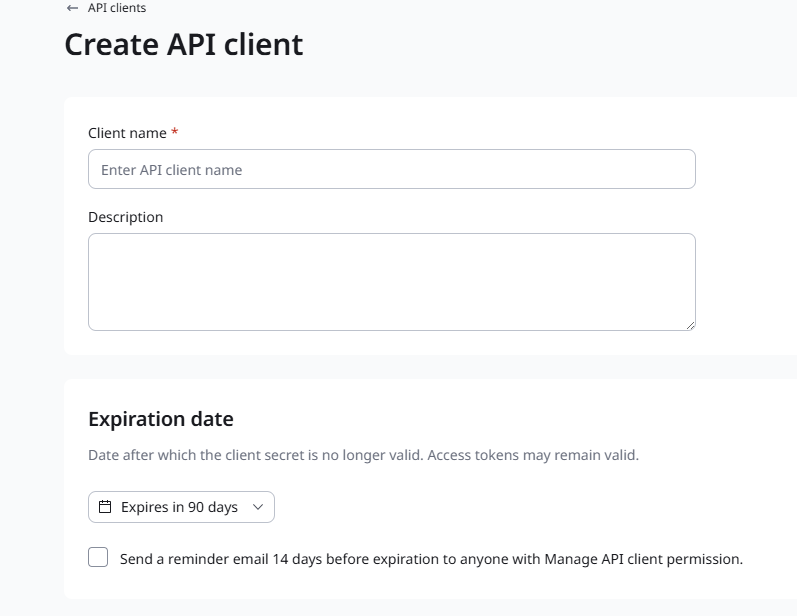Open the API clients breadcrumb link

tap(116, 8)
